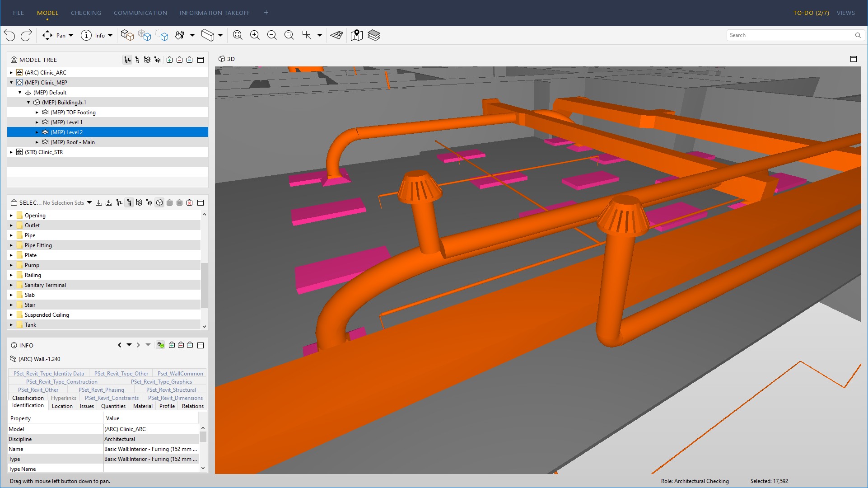This screenshot has width=868, height=488.
Task: Click remove-from-selection-basket in Model Tree header
Action: coord(179,60)
